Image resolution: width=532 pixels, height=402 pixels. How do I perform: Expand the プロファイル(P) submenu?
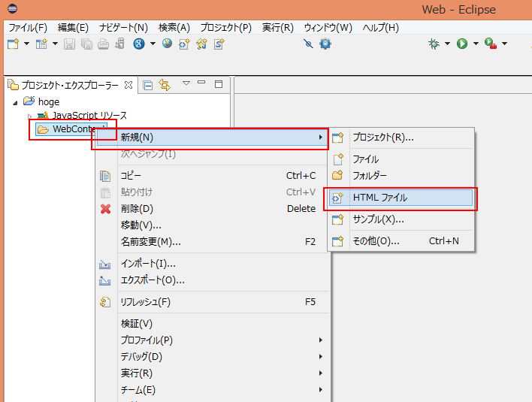point(212,340)
